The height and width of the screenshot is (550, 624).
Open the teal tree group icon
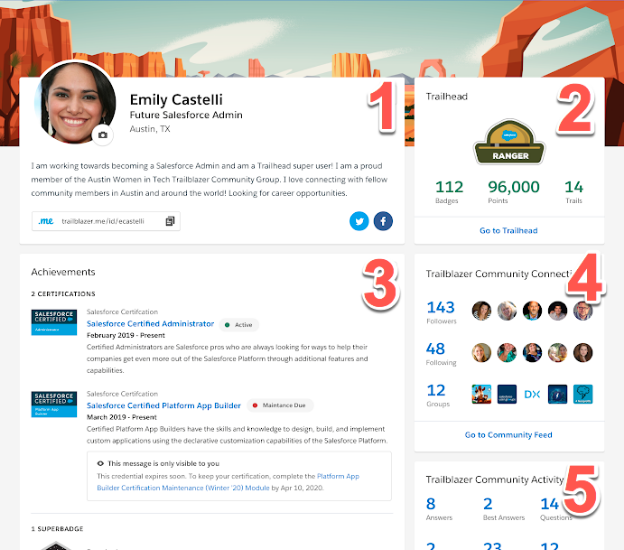coord(583,394)
